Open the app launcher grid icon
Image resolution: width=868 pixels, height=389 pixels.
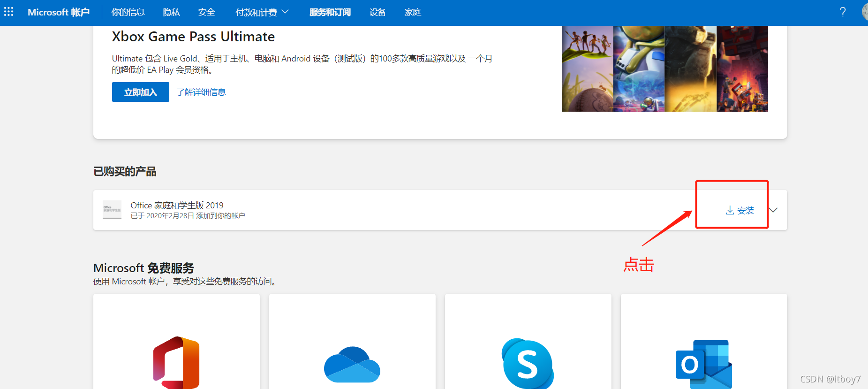8,12
